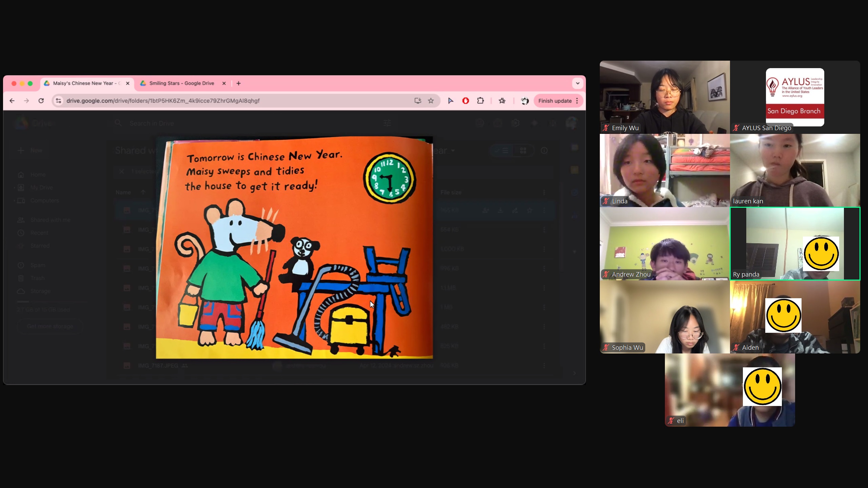The width and height of the screenshot is (868, 488).
Task: Download the selected file icon
Action: [500, 210]
